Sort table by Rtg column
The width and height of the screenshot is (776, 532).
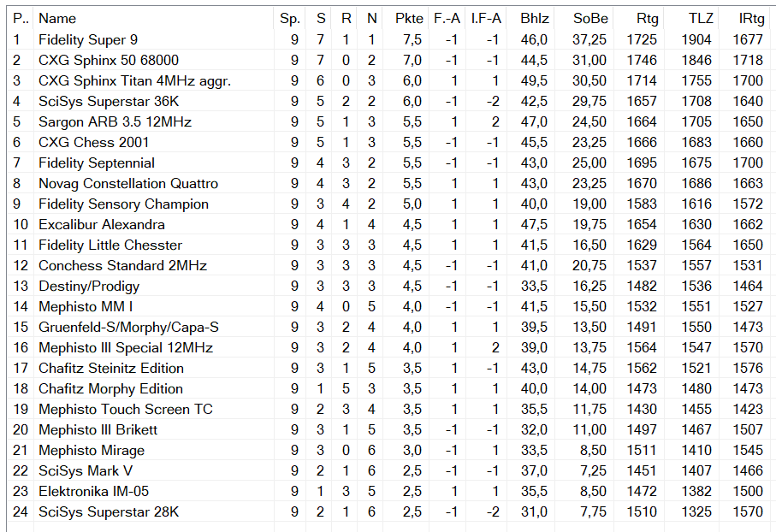coord(647,18)
